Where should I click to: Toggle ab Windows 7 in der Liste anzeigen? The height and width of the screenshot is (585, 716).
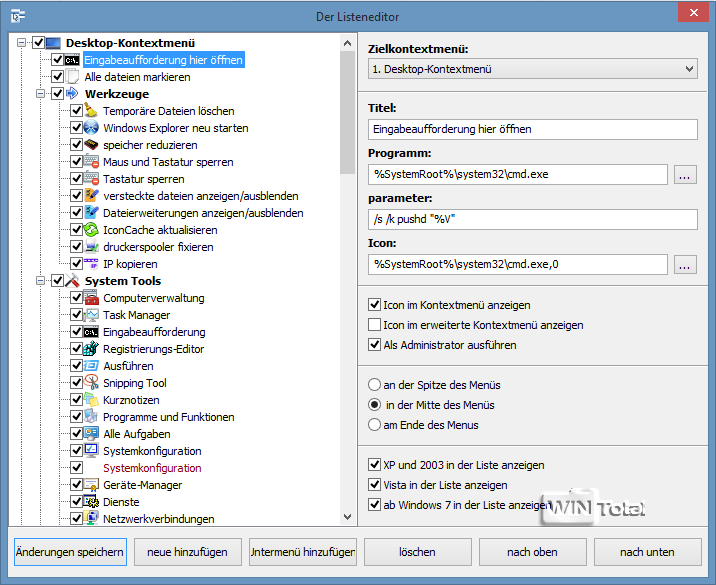point(374,505)
